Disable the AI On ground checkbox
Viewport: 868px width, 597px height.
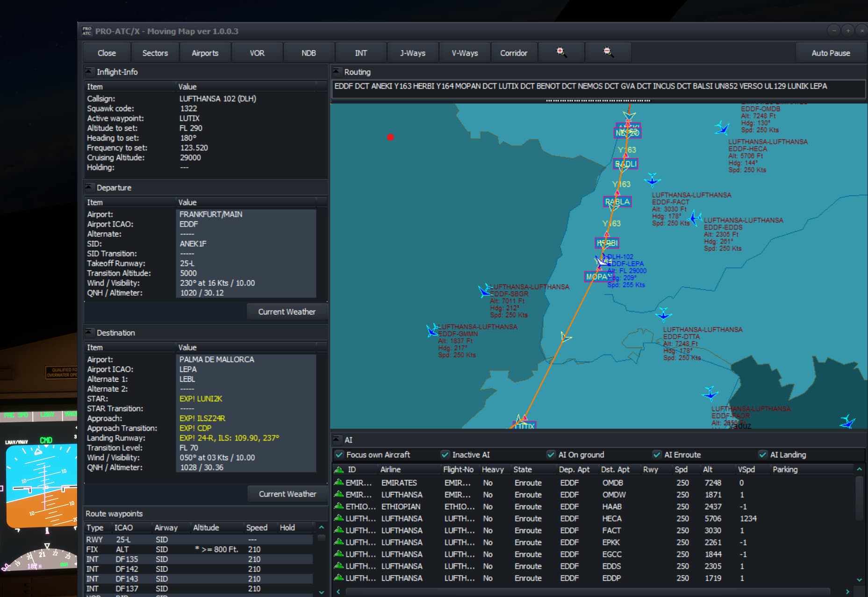[x=551, y=454]
